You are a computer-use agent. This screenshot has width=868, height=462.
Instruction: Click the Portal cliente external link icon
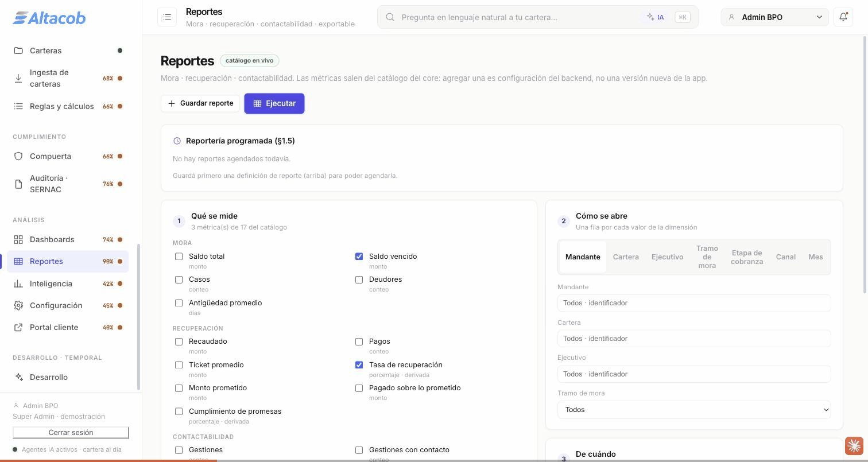point(18,327)
